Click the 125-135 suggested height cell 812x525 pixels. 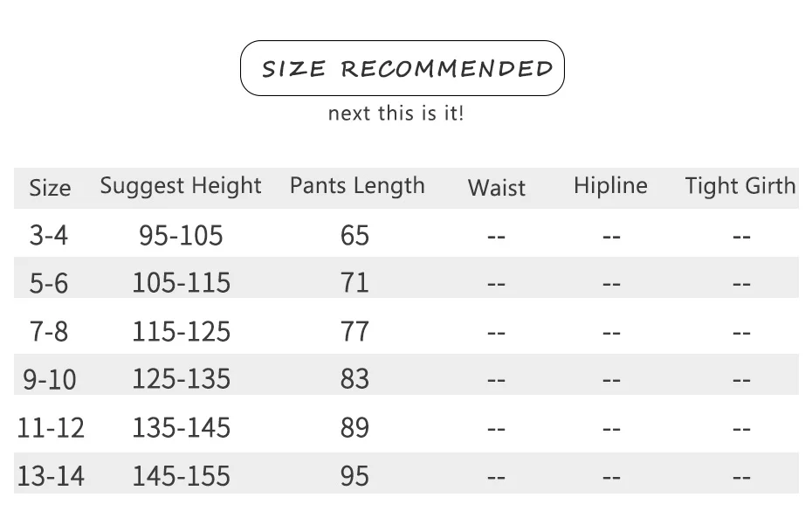pyautogui.click(x=182, y=379)
